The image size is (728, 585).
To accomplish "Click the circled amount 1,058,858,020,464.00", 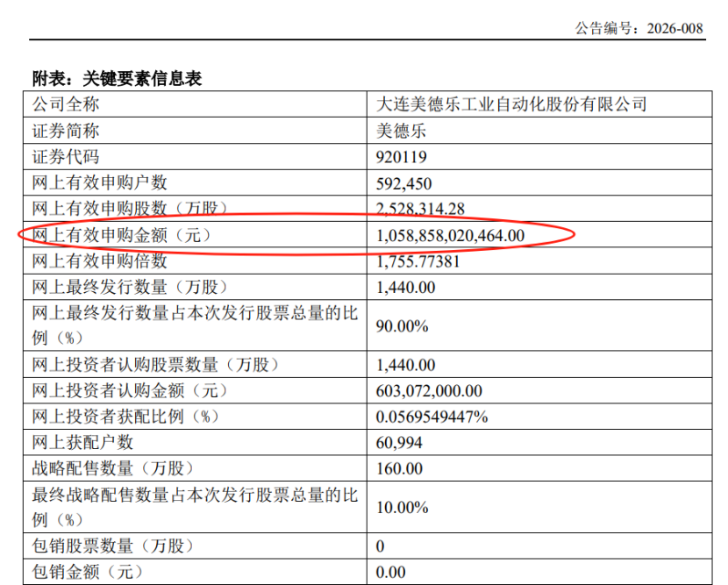I will (x=449, y=235).
